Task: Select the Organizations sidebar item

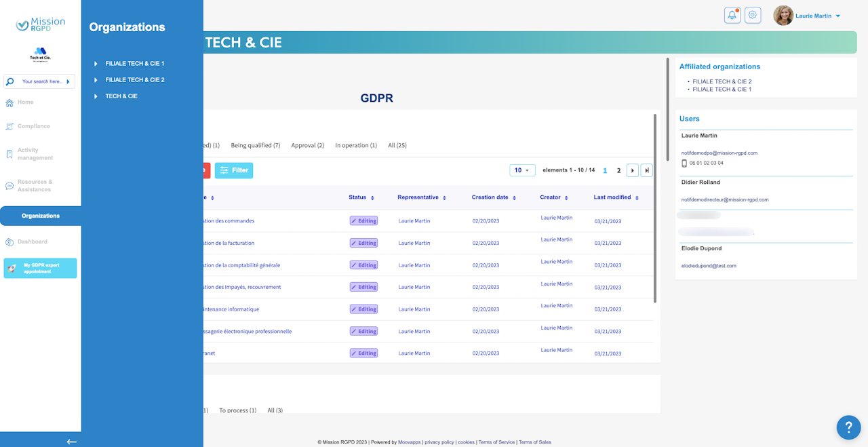Action: 41,216
